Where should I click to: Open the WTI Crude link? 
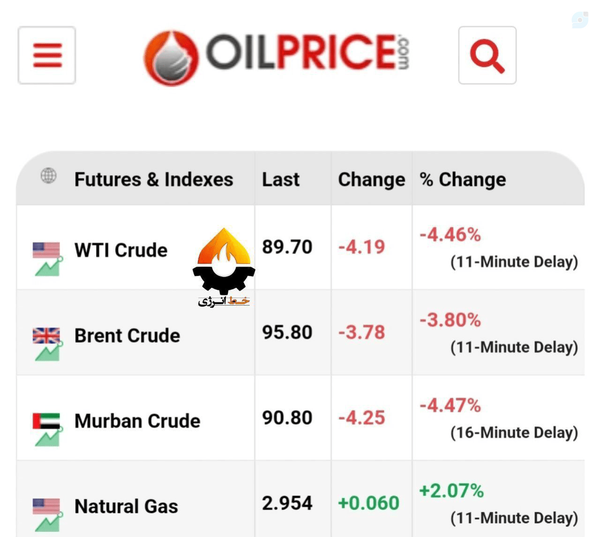[121, 250]
